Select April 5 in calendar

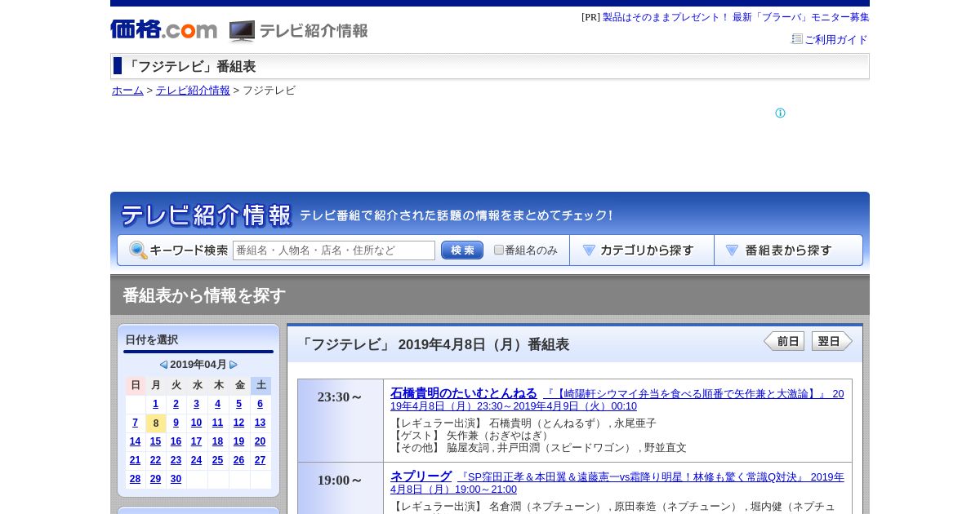pos(238,404)
